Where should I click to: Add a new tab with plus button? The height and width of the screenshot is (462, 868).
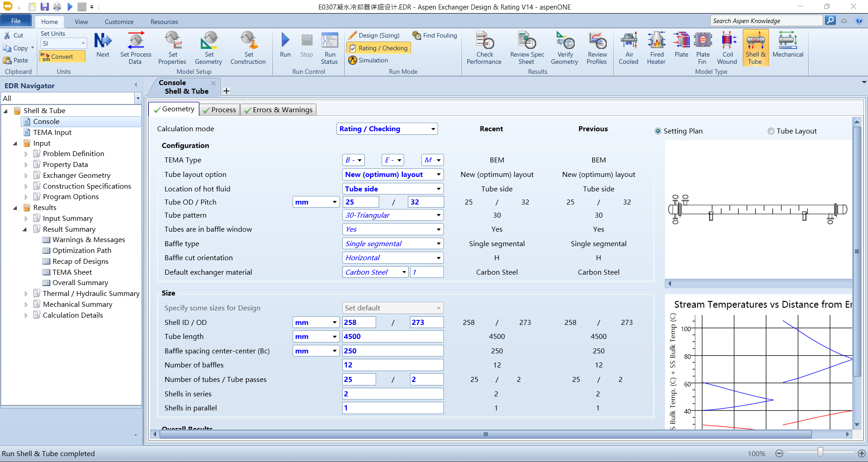[226, 91]
